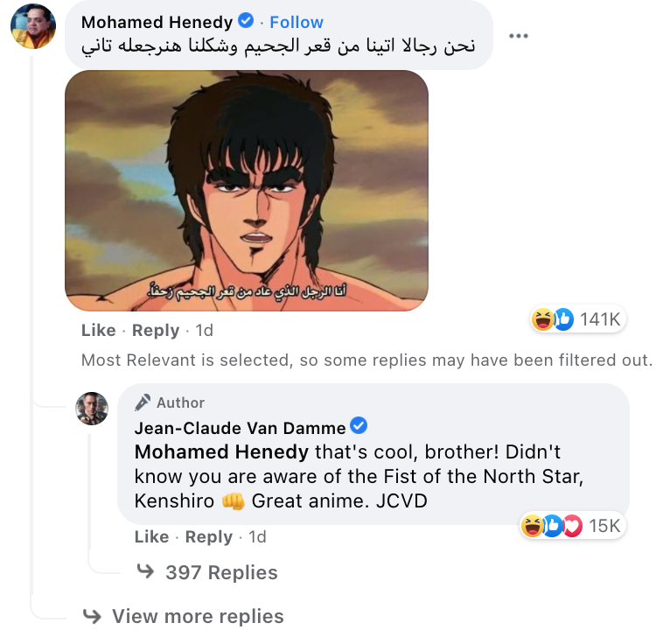
Task: Open the Most Relevant filter notice
Action: tap(367, 360)
